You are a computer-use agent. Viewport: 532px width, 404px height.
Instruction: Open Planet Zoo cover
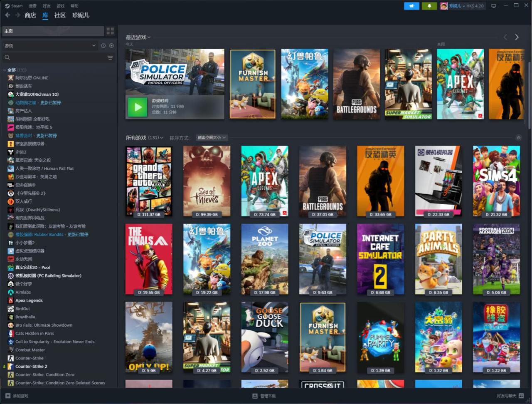265,259
